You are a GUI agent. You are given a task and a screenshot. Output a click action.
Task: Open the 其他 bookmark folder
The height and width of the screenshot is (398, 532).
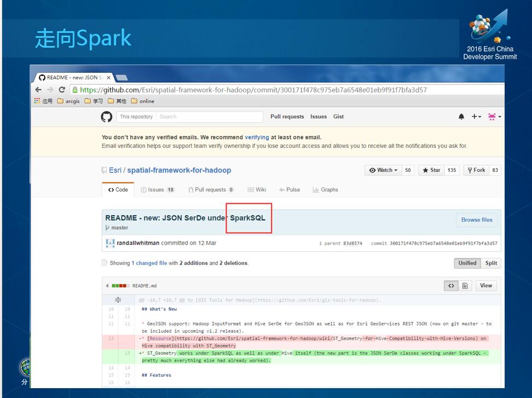pyautogui.click(x=117, y=101)
